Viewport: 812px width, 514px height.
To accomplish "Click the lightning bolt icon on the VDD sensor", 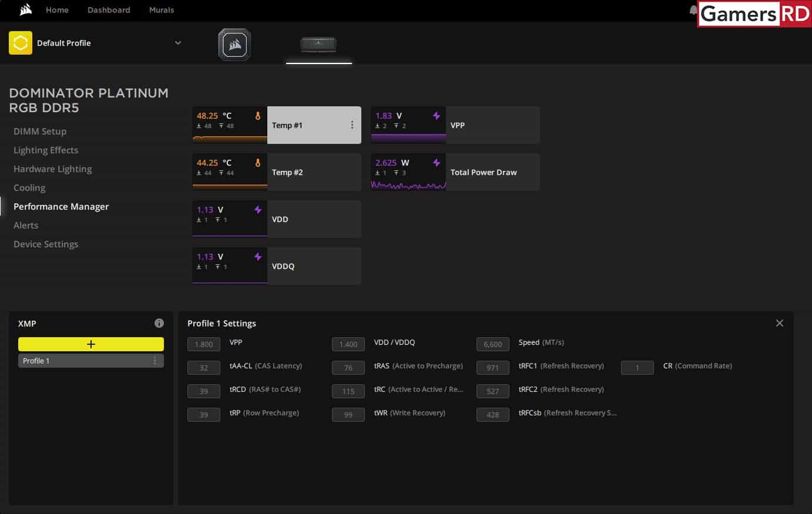I will point(258,210).
